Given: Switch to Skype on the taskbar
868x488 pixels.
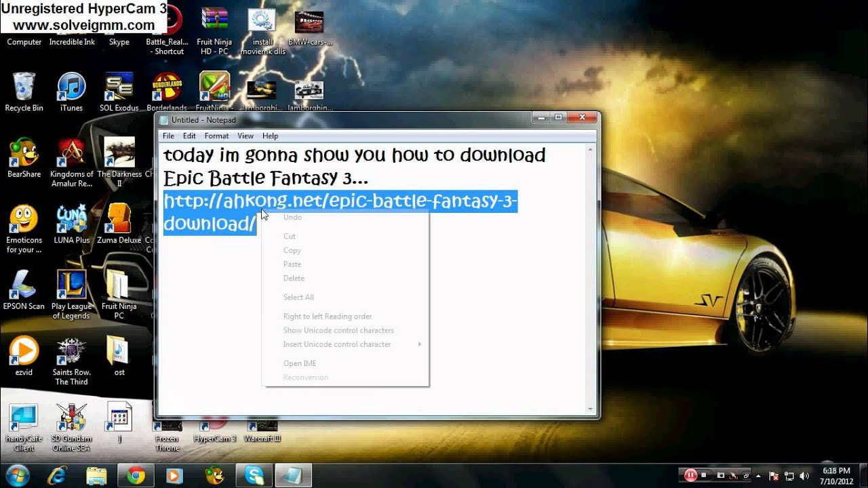Looking at the screenshot, I should 254,475.
